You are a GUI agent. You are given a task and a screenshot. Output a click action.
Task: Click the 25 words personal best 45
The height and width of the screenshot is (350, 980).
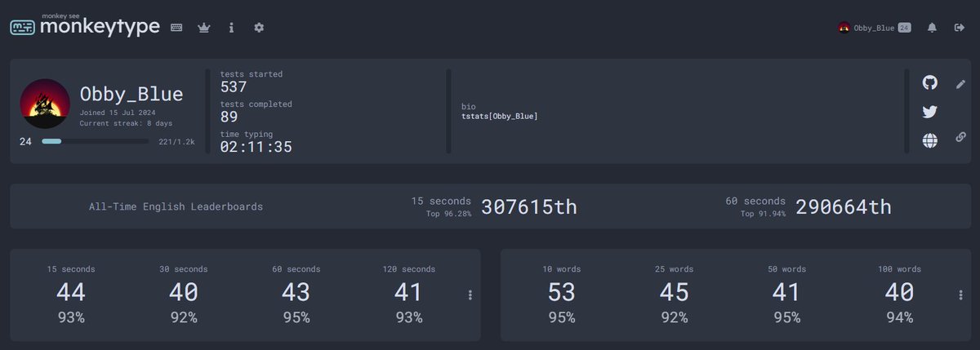point(674,292)
